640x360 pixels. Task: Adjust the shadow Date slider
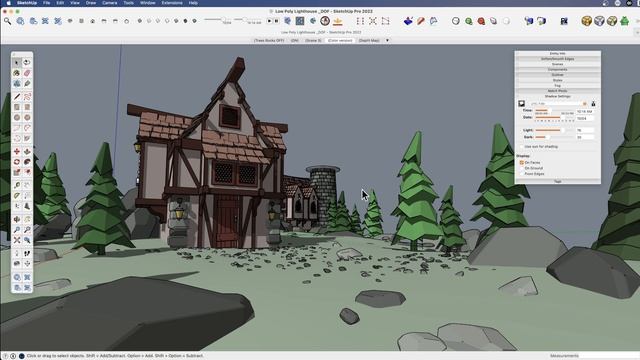(x=554, y=118)
